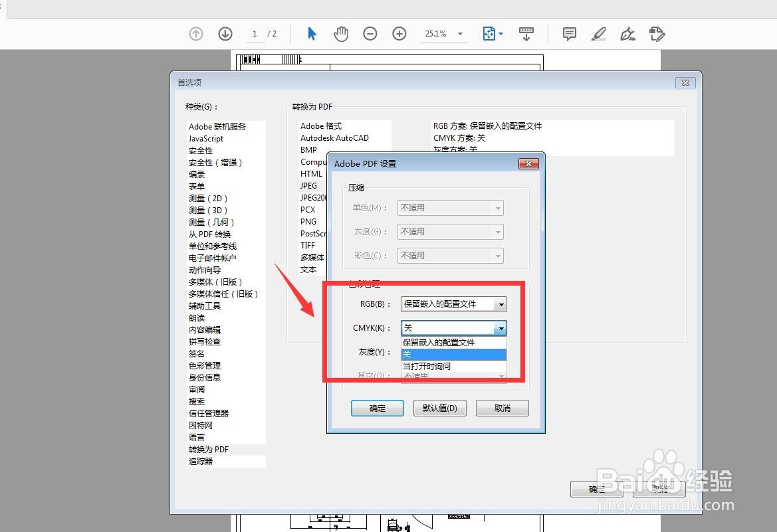Screen dimensions: 777x532
Task: Go to next page arrow icon
Action: [x=225, y=34]
